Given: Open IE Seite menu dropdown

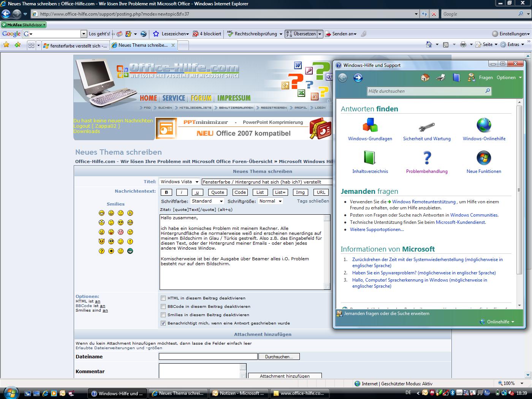Looking at the screenshot, I should [487, 44].
